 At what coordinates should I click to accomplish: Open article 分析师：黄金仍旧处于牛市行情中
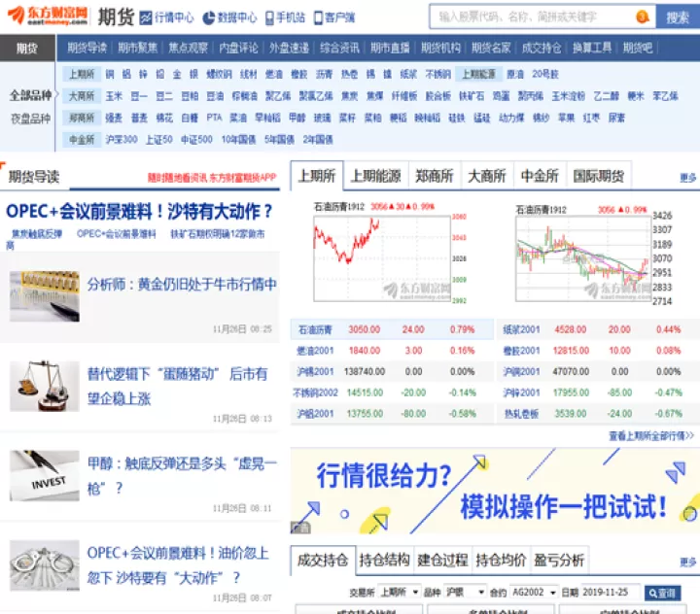(x=182, y=285)
